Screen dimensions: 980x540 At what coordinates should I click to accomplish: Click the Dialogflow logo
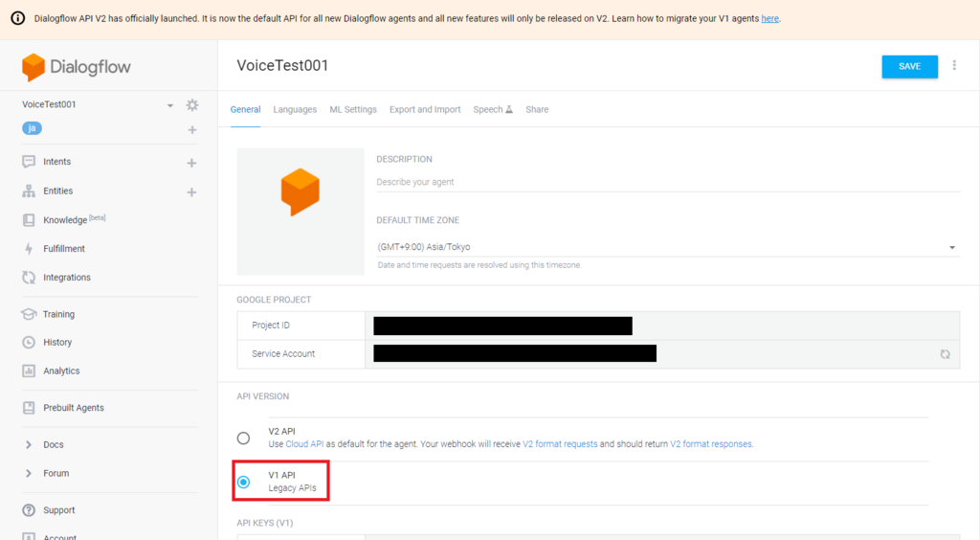pyautogui.click(x=77, y=67)
